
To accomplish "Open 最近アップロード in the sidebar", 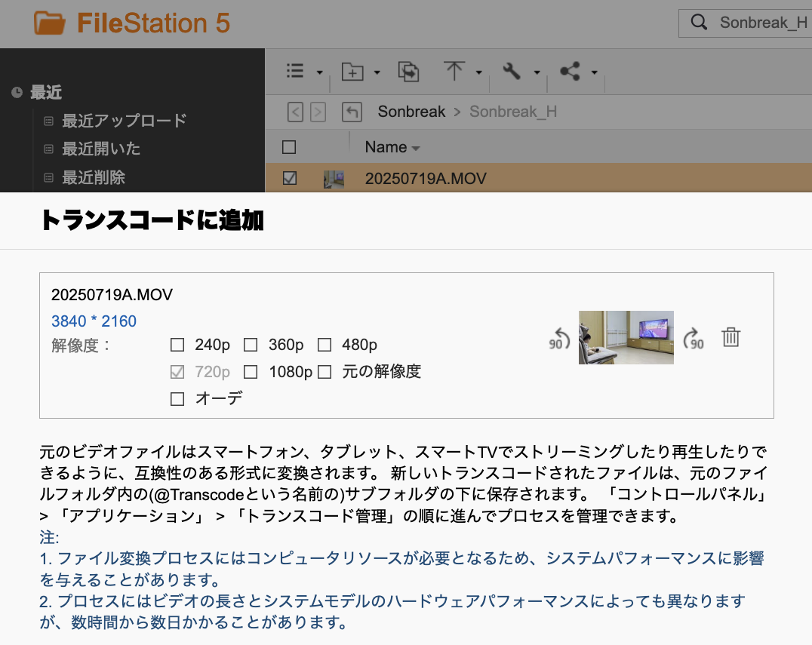I will (124, 121).
